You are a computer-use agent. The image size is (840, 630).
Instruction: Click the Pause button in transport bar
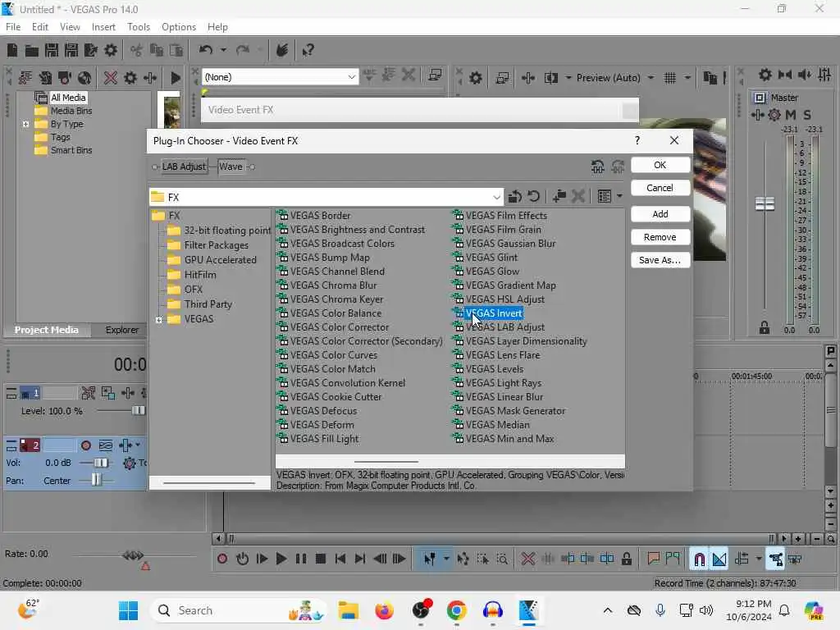(301, 559)
